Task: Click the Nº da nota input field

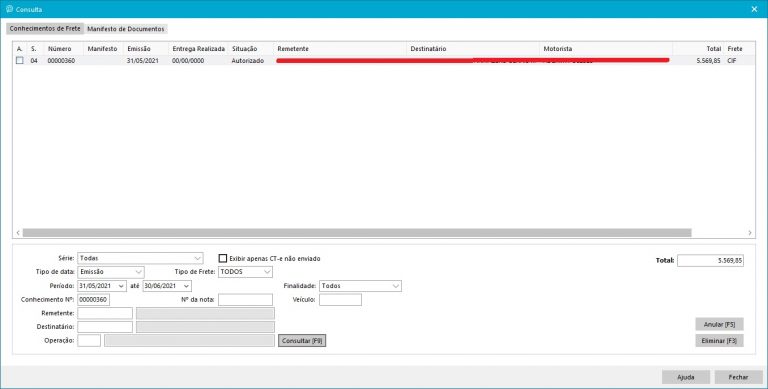Action: click(x=245, y=299)
